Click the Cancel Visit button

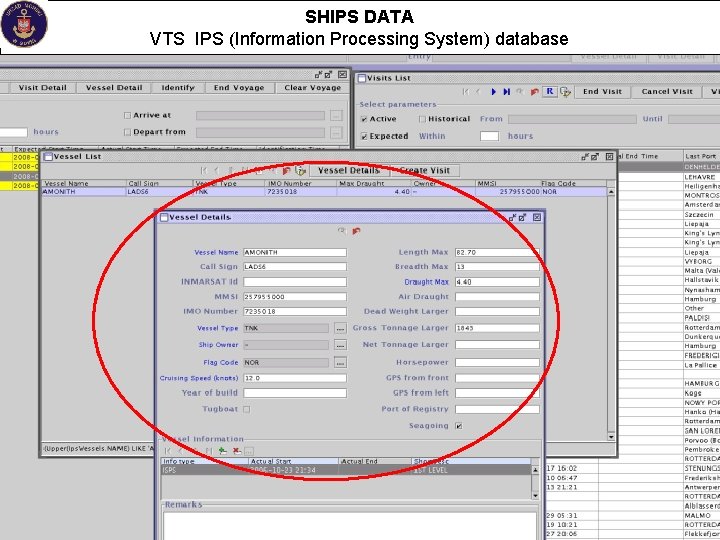point(667,92)
